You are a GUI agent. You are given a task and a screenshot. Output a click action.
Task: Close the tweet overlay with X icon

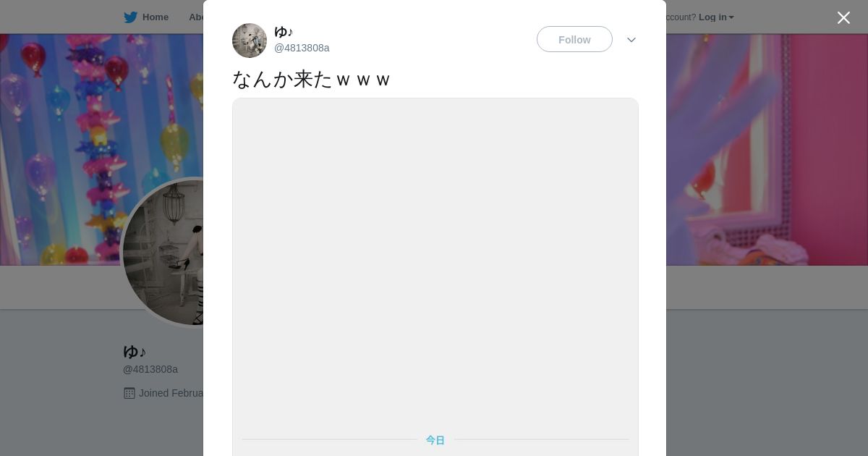point(843,17)
